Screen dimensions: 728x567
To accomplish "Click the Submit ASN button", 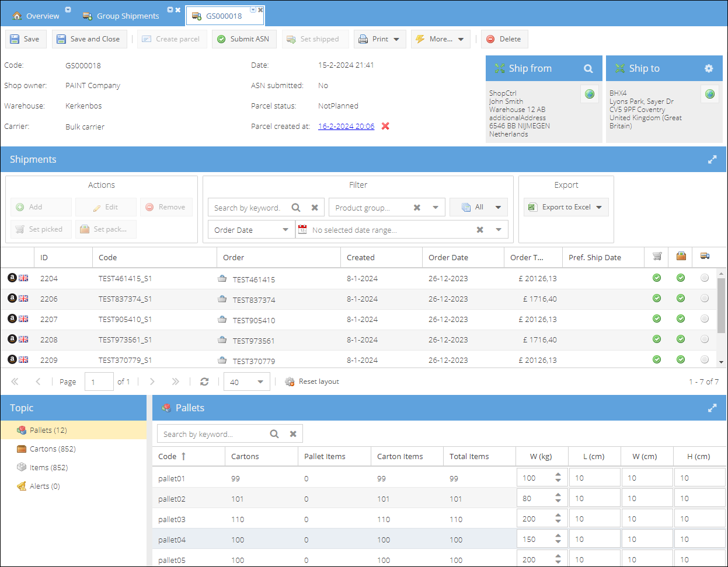I will click(x=243, y=39).
